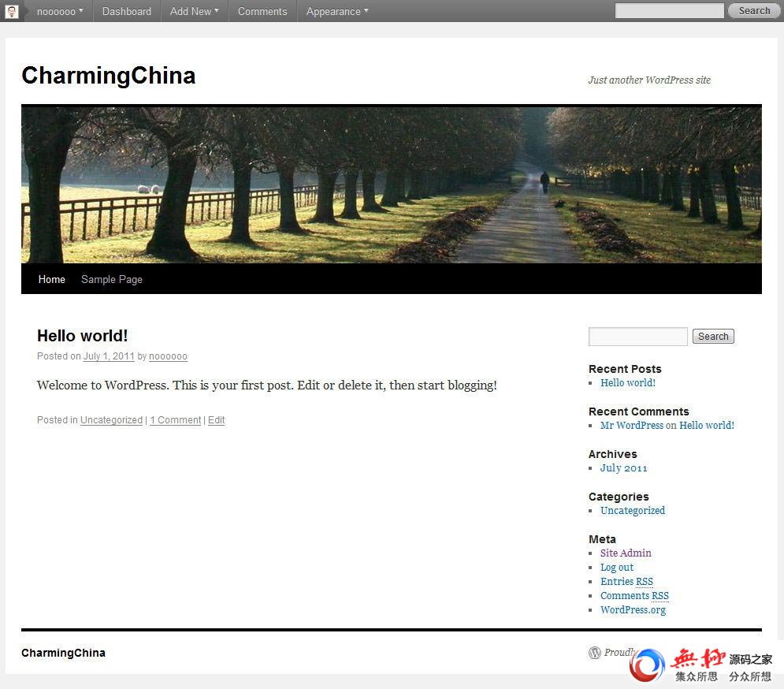Click the admin bar Search button
Image resolution: width=784 pixels, height=689 pixels.
pyautogui.click(x=754, y=10)
